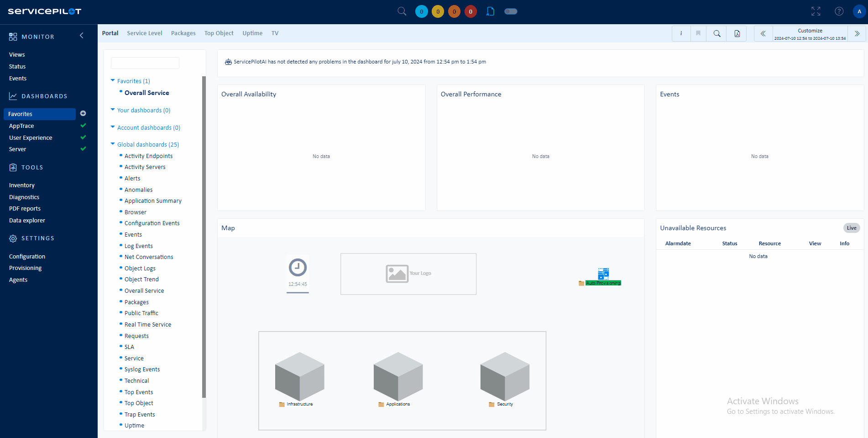Click the dashboard filter input field

[145, 63]
